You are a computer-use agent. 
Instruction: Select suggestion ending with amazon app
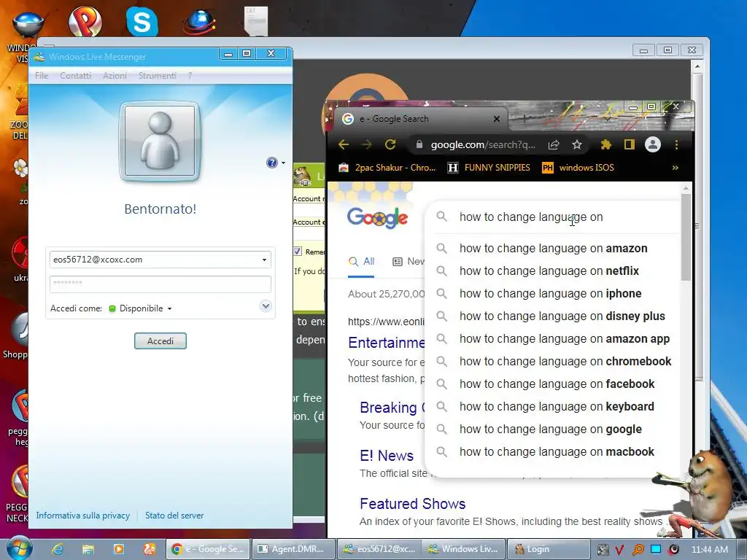(554, 339)
